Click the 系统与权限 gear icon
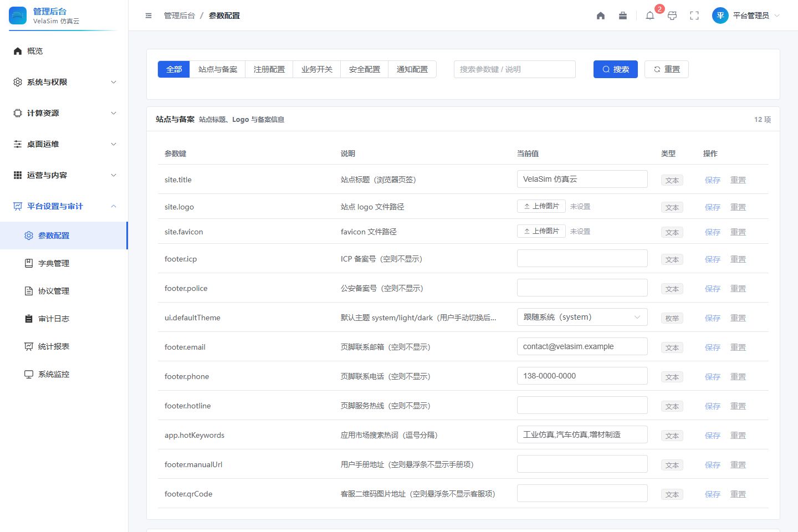Screen dimensions: 798x532 [18, 82]
